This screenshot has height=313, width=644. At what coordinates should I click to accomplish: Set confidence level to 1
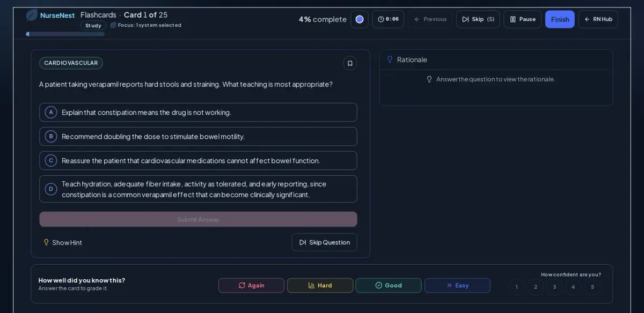[x=517, y=287]
